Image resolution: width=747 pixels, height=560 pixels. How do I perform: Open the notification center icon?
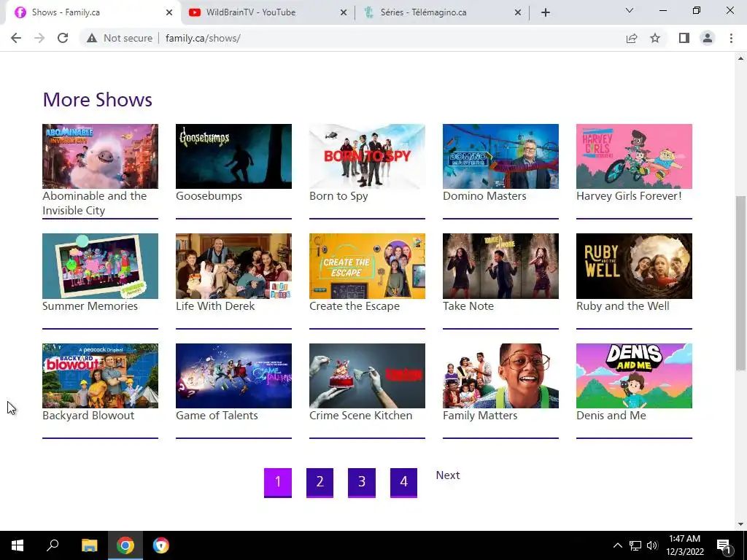click(x=723, y=545)
